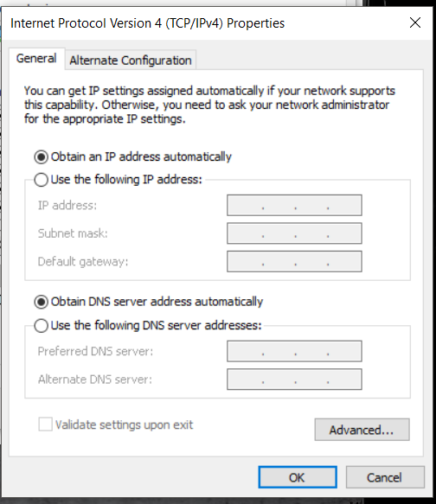Click the Preferred DNS server field
Image resolution: width=436 pixels, height=504 pixels.
(294, 351)
